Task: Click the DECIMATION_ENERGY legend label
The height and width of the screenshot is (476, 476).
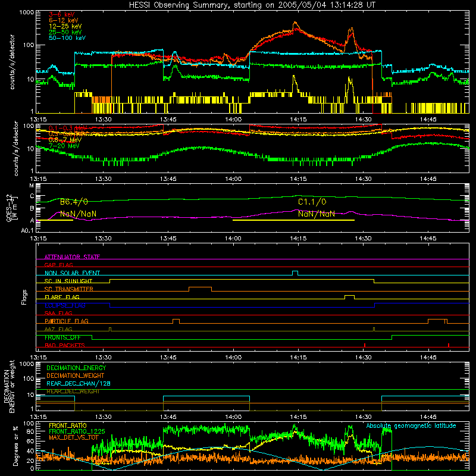Action: tap(76, 368)
